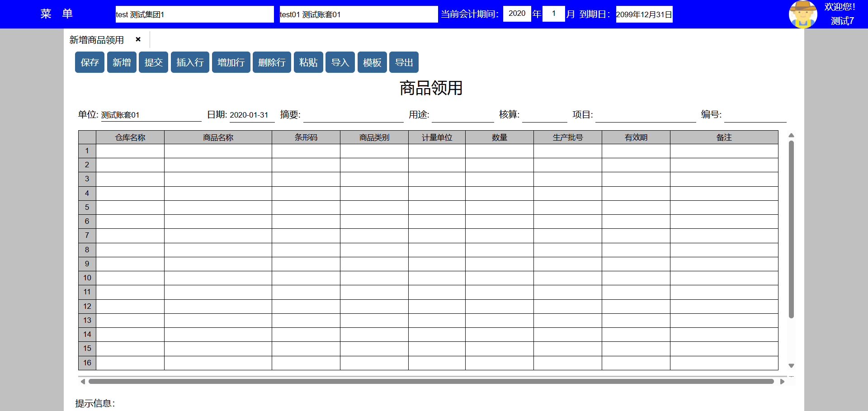The width and height of the screenshot is (868, 411).
Task: Click the scroll left arrow below table
Action: [x=83, y=382]
